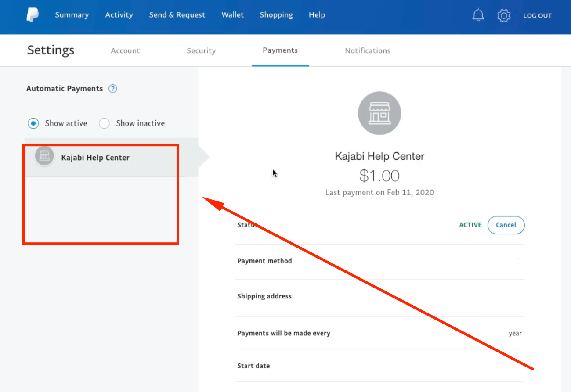The image size is (571, 392).
Task: Click the Start date row label
Action: pos(253,366)
